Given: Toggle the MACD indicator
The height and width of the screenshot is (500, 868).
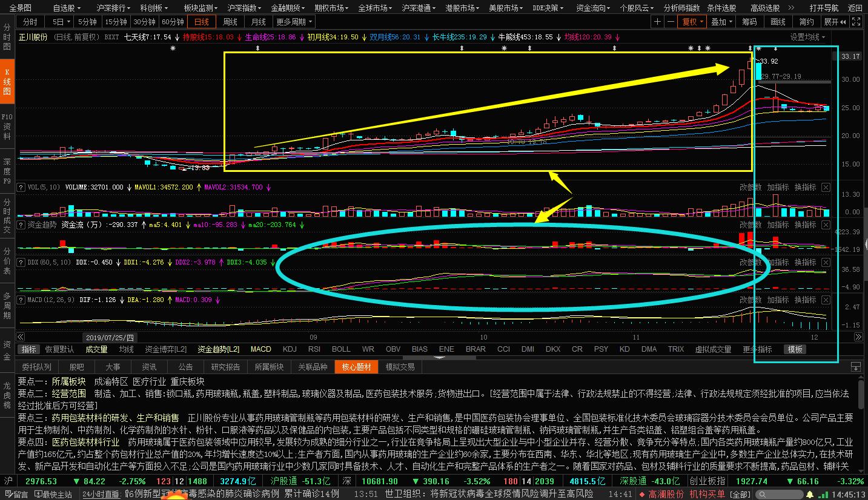Looking at the screenshot, I should pyautogui.click(x=261, y=349).
